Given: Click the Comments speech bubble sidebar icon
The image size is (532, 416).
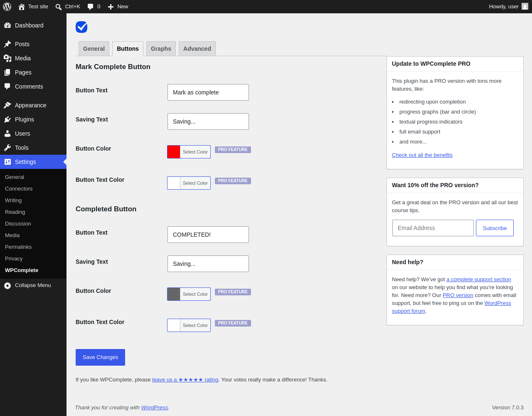Looking at the screenshot, I should pos(7,87).
